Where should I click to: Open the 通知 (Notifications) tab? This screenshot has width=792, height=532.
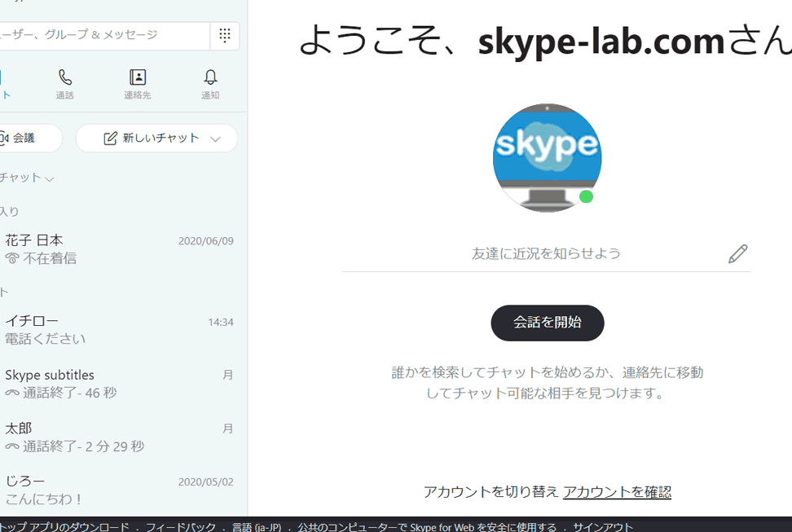(x=210, y=84)
